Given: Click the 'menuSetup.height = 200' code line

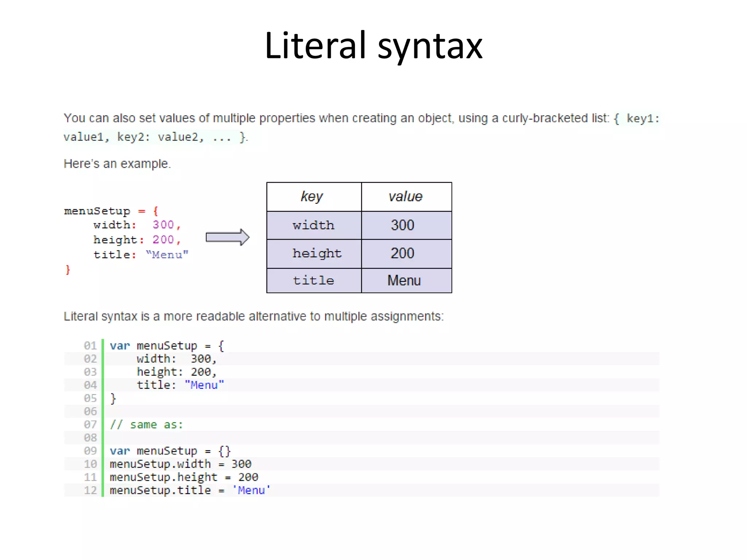Looking at the screenshot, I should tap(184, 477).
